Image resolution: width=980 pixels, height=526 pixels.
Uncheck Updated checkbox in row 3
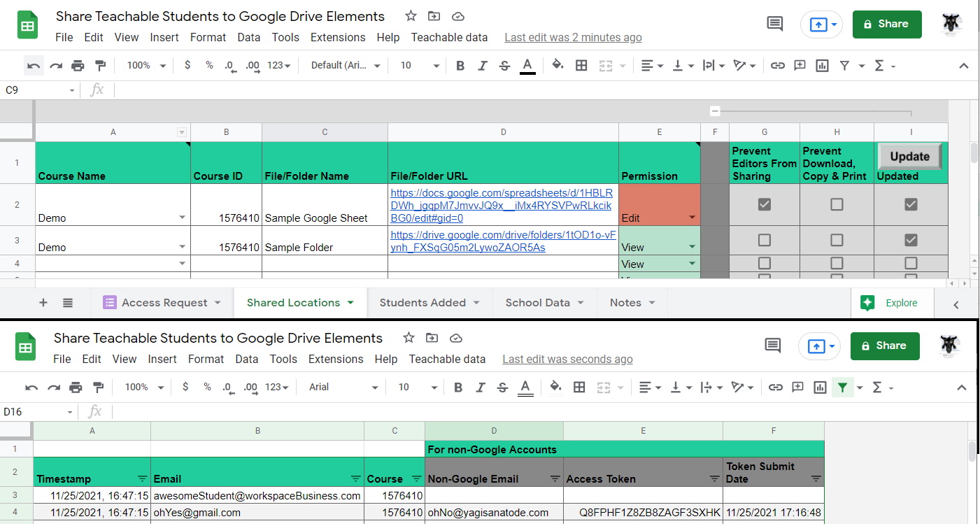tap(911, 240)
